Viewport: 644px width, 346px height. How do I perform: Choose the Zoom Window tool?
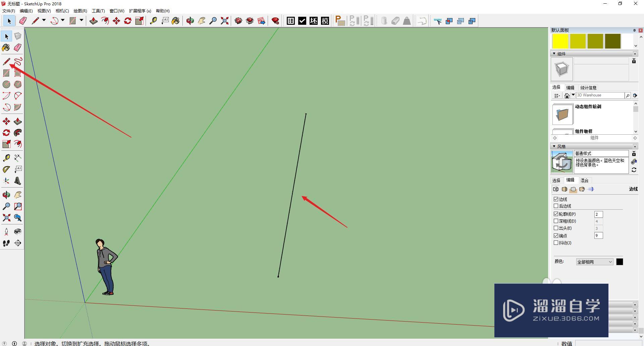pos(18,206)
